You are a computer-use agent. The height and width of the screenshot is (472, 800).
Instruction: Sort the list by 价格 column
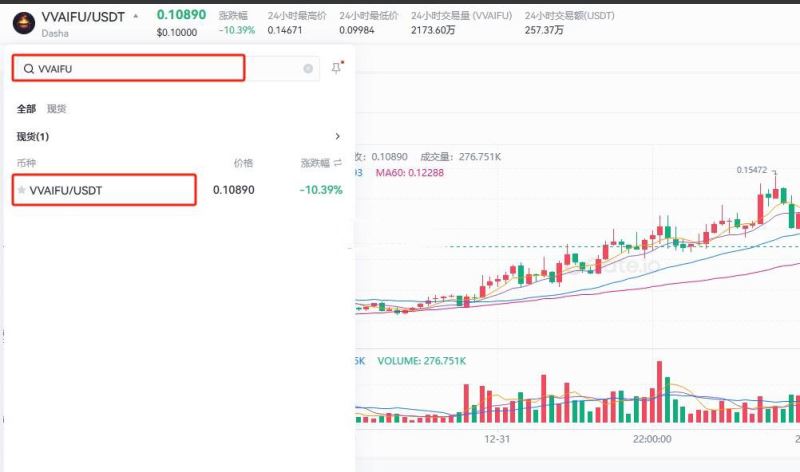[x=243, y=163]
